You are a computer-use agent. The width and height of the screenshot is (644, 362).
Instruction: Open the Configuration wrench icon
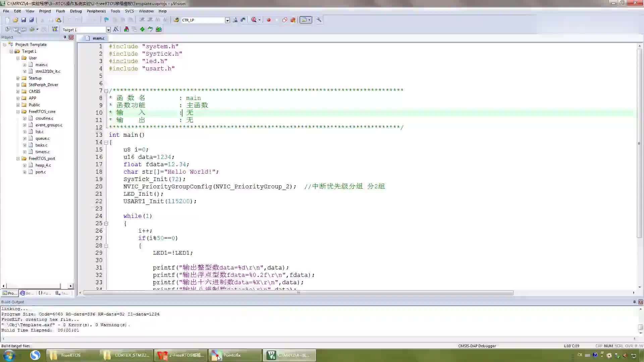tap(319, 20)
